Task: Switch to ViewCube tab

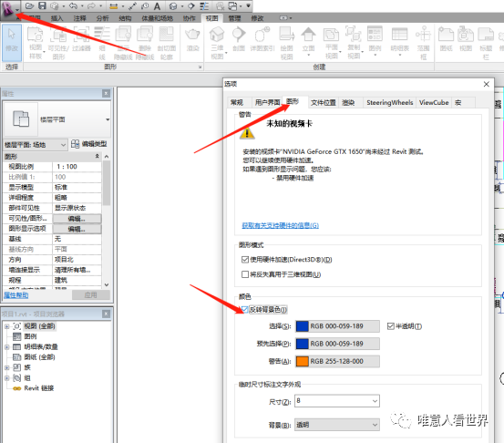Action: pyautogui.click(x=434, y=103)
